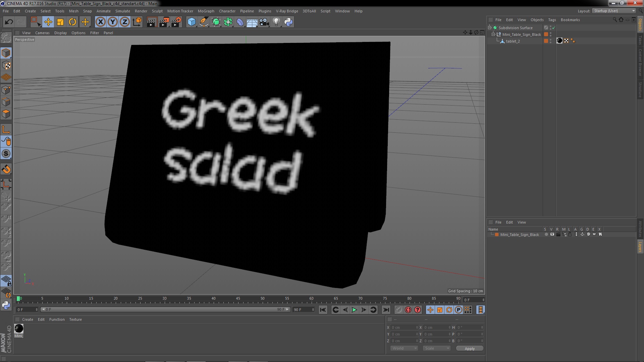Click the Camera object icon

pyautogui.click(x=264, y=22)
